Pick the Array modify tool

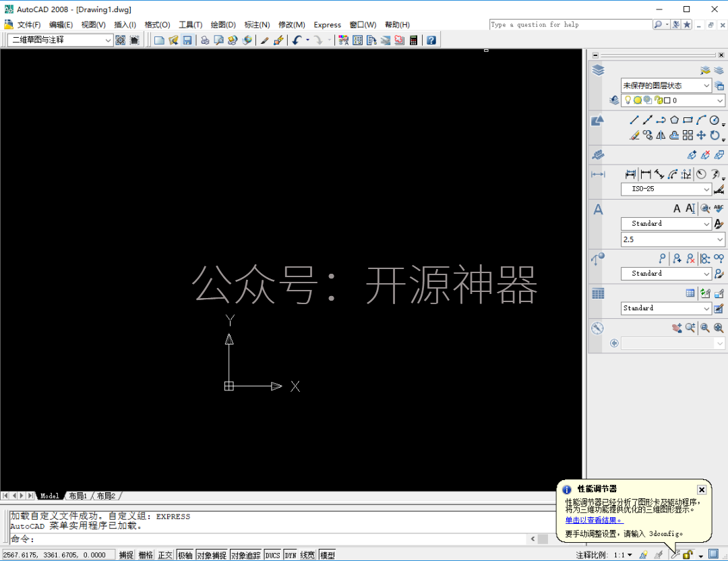pos(688,135)
